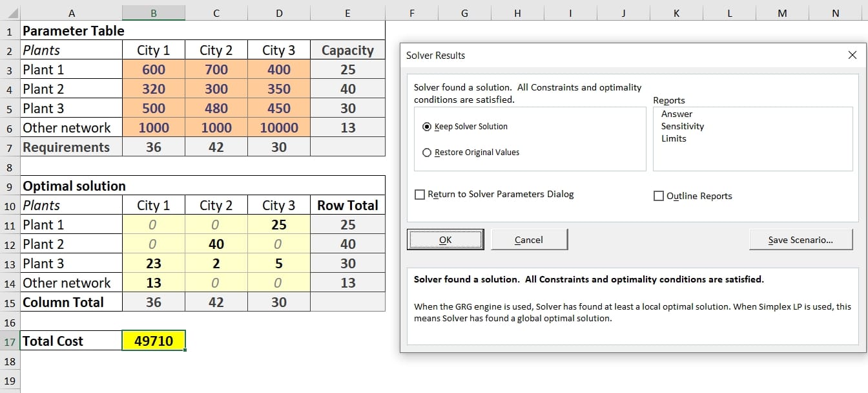Select column B header

pyautogui.click(x=153, y=13)
